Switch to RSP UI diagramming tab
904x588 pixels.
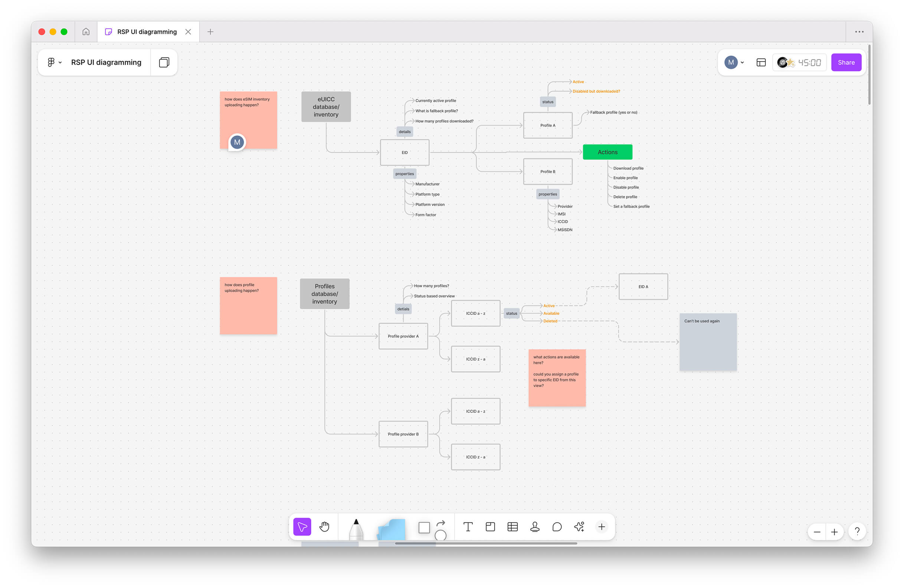[146, 32]
